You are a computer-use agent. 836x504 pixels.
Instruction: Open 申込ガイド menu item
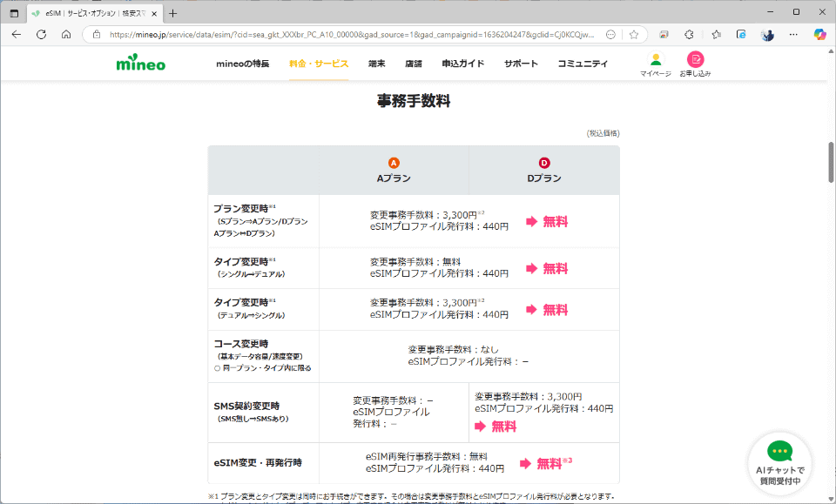click(x=463, y=64)
